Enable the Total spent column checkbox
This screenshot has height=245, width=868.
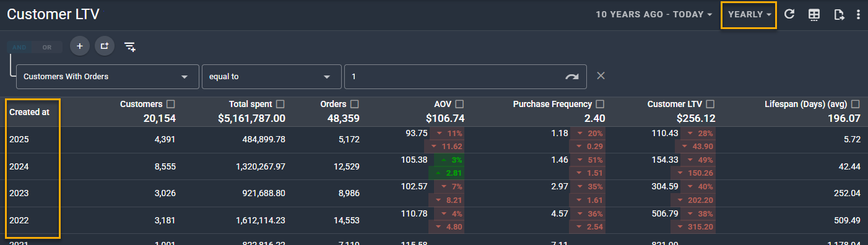(x=280, y=104)
